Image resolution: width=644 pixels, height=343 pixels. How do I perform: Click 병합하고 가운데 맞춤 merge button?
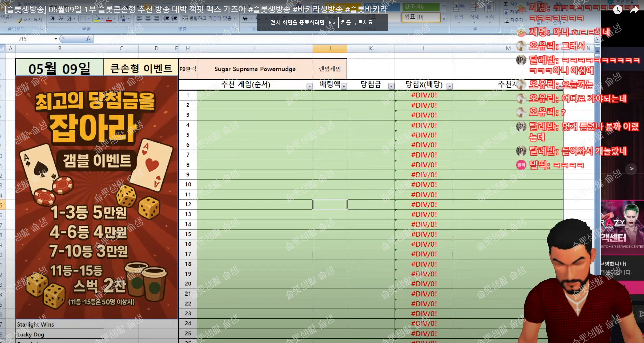pos(207,18)
